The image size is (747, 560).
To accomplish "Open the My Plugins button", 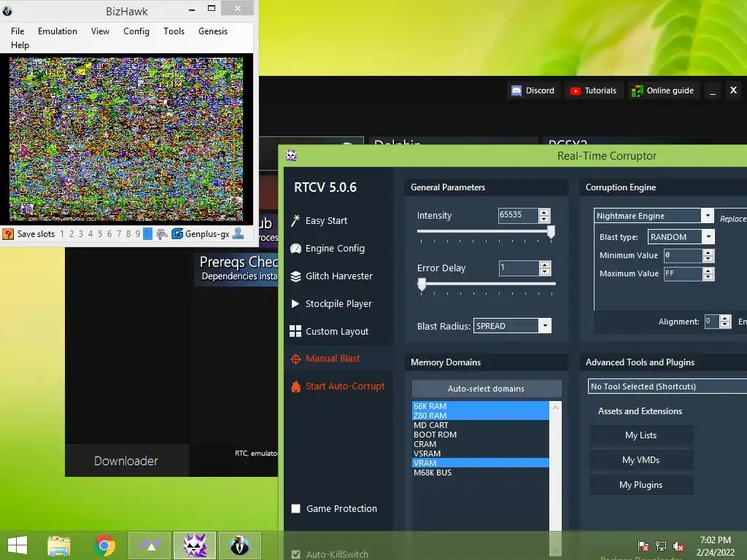I will click(x=640, y=485).
